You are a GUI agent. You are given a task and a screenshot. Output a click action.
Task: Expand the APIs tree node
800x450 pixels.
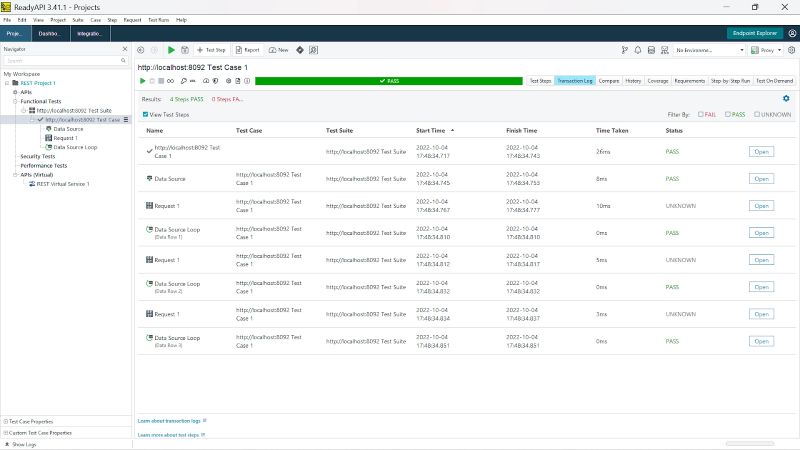[15, 92]
